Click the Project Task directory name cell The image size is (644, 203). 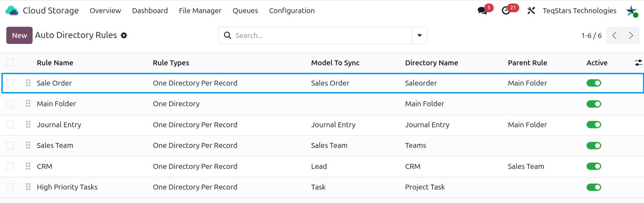(425, 187)
